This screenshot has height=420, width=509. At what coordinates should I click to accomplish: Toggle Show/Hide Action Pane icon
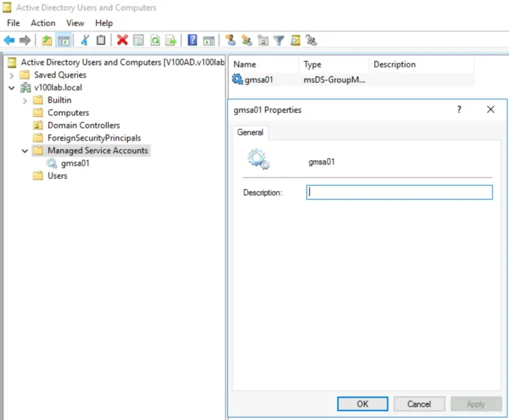coord(209,41)
